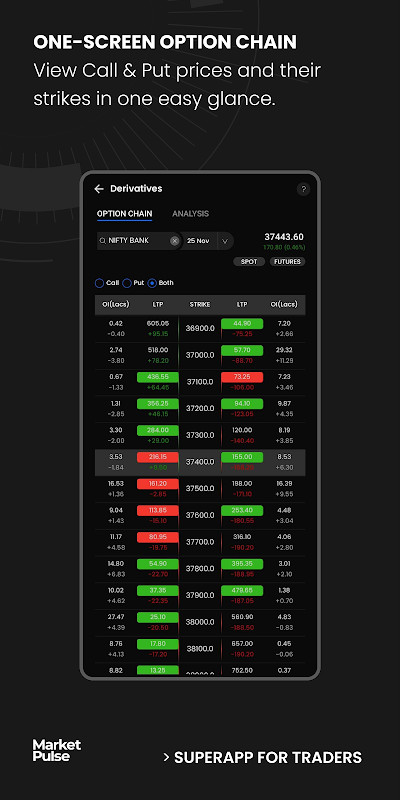Screen dimensions: 400x800
Task: Tap the FUTURES button
Action: pos(287,262)
